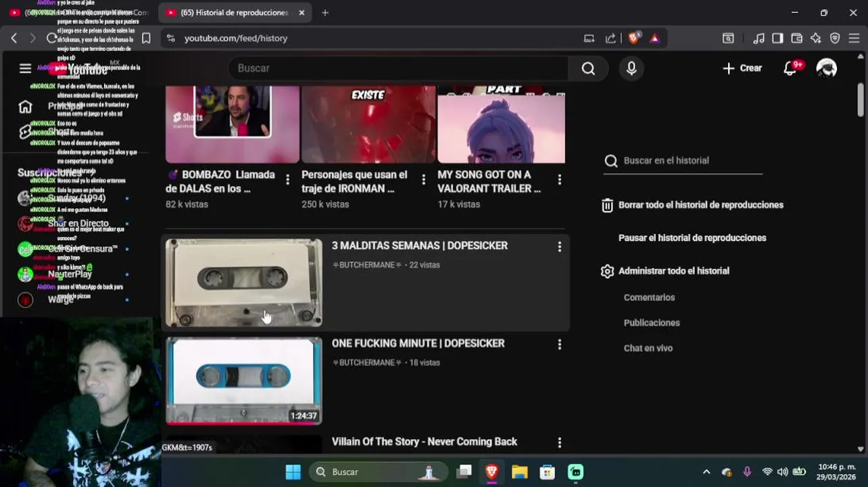Image resolution: width=868 pixels, height=487 pixels.
Task: Click Buscar en el historial search field
Action: point(683,161)
